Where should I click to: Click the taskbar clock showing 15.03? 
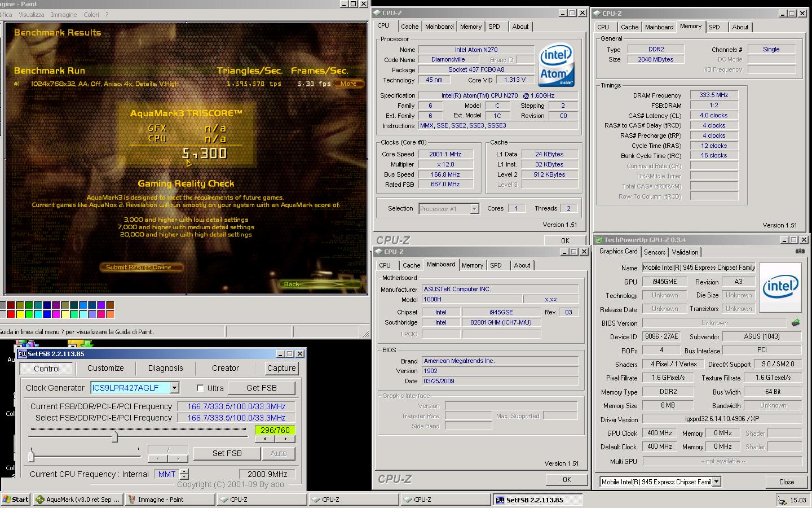coord(798,500)
